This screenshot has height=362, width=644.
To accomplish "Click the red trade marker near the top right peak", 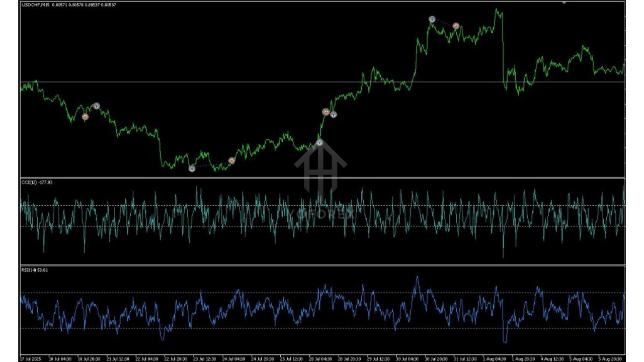I will pos(456,26).
